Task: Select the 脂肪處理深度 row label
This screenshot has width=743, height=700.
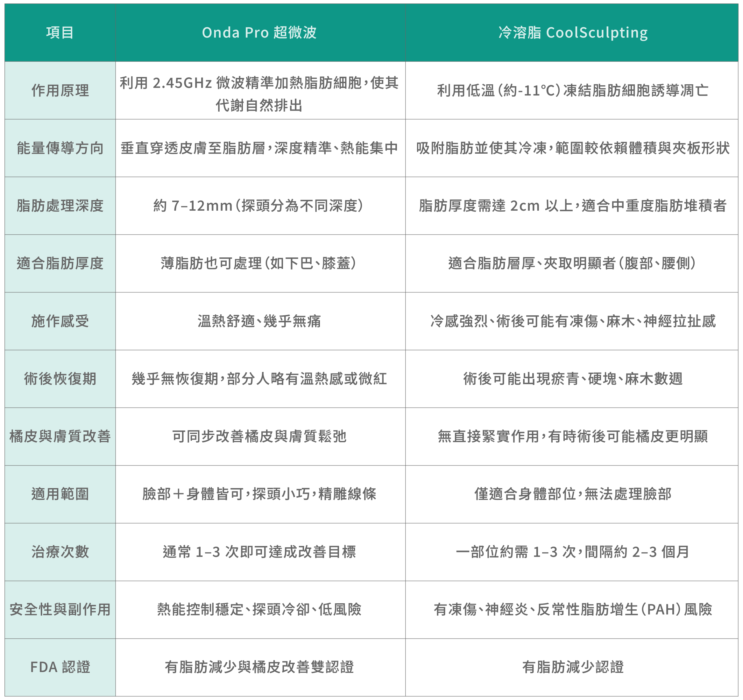Action: [x=60, y=206]
